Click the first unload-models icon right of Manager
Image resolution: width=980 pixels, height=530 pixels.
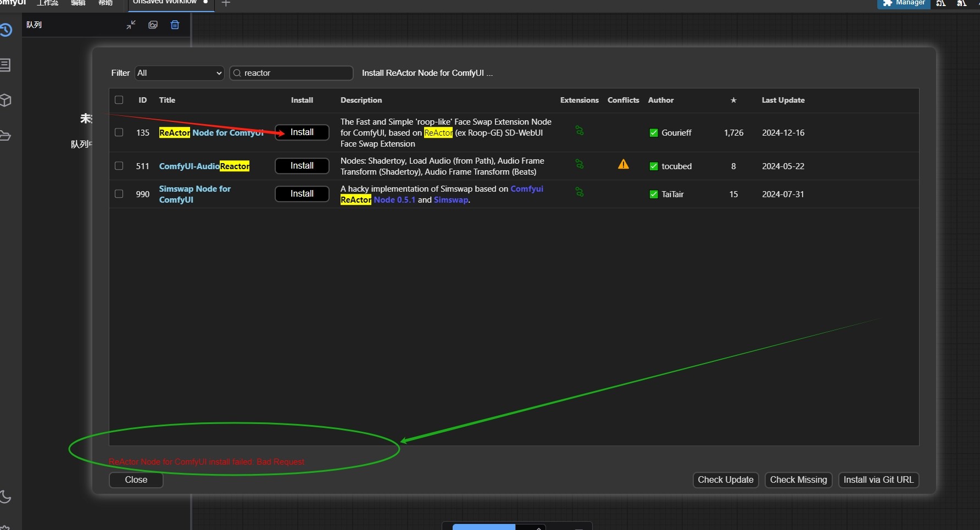point(941,3)
